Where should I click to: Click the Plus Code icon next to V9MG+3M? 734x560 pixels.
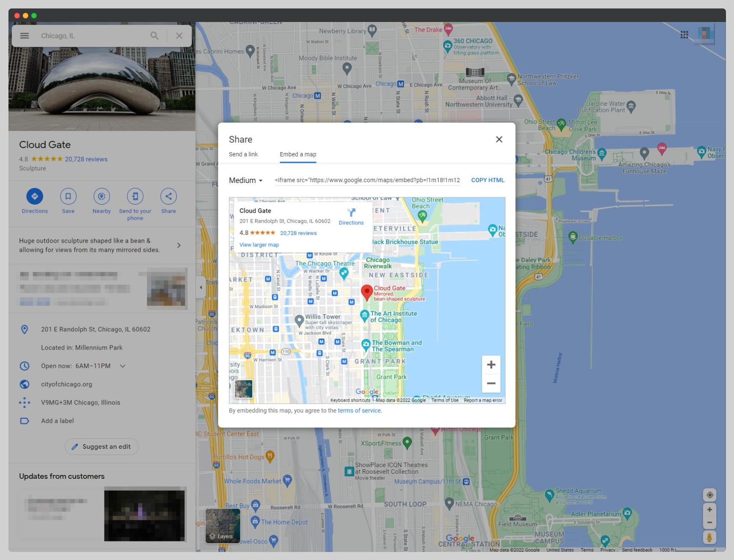[25, 402]
